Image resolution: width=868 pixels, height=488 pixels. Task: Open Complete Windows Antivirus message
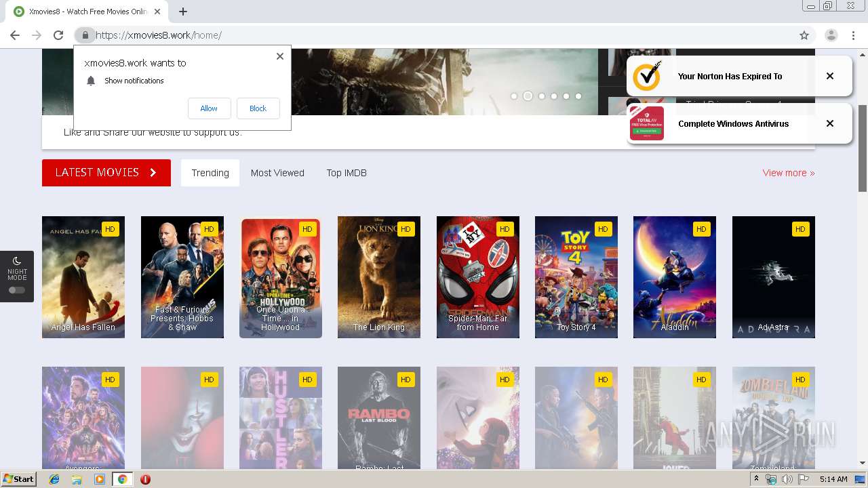tap(733, 124)
